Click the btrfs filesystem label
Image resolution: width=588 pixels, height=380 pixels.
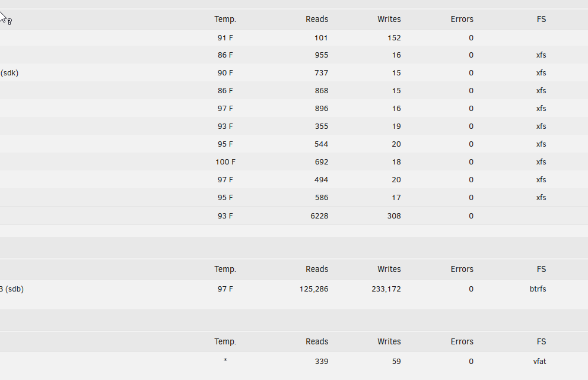538,289
